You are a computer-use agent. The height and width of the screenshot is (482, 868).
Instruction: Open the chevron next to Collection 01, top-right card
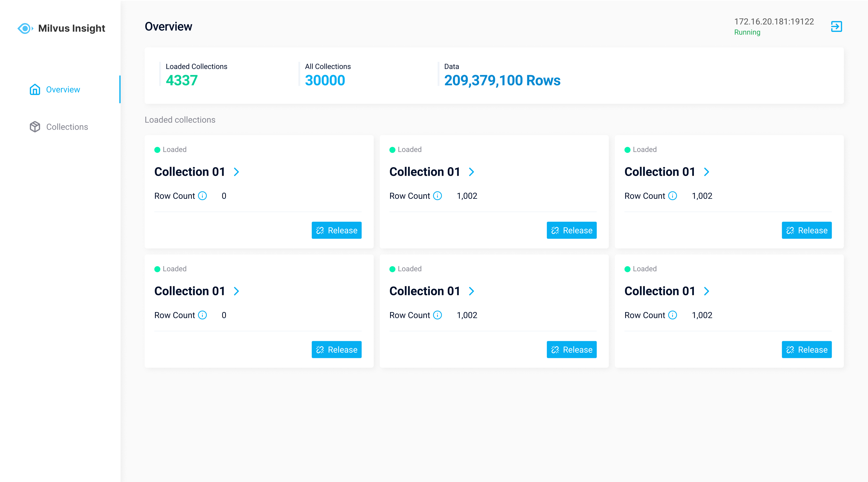[x=707, y=172]
